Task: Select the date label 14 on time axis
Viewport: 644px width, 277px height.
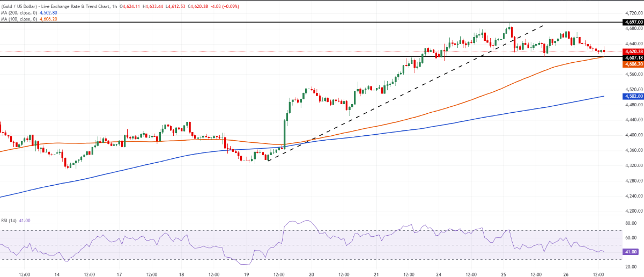Action: click(56, 272)
